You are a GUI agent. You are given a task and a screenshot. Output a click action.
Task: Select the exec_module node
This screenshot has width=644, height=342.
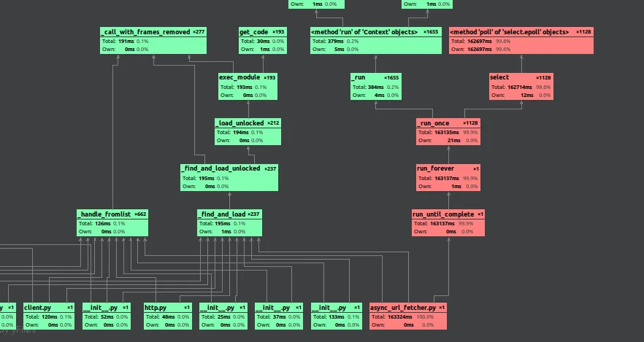coord(248,86)
